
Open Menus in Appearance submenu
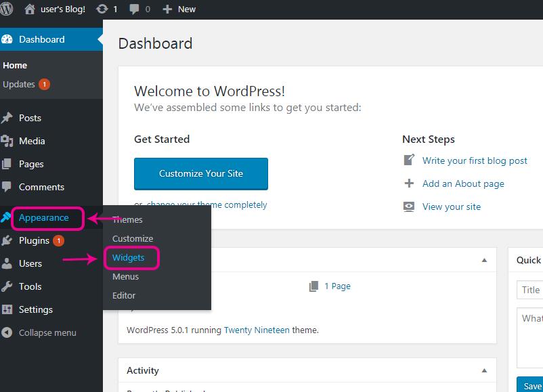125,277
